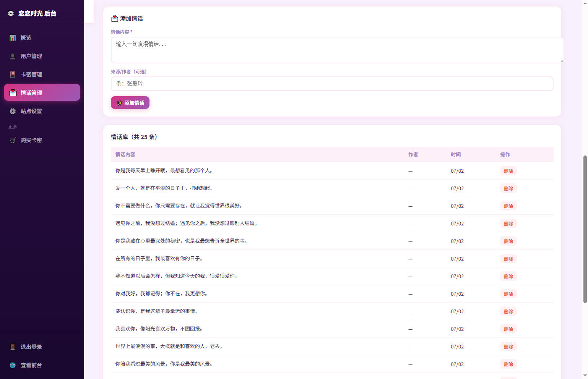This screenshot has height=379, width=588.
Task: Delete row 我不知道以后会怎样
Action: point(508,276)
